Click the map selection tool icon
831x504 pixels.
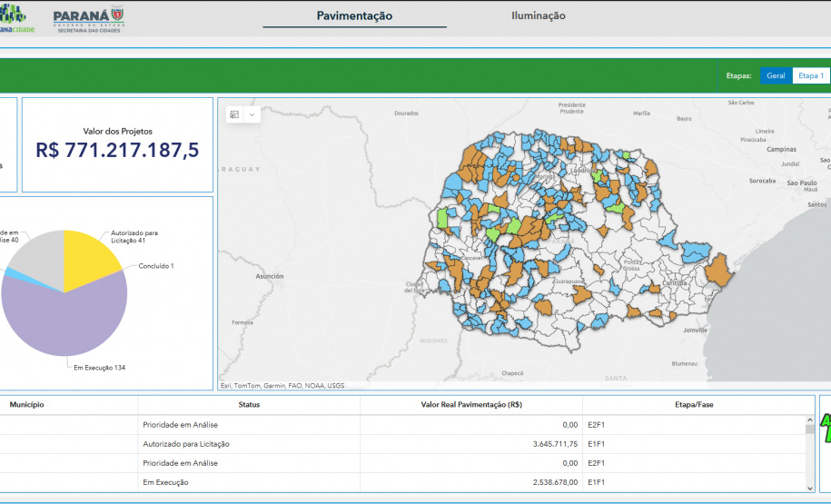click(x=234, y=114)
